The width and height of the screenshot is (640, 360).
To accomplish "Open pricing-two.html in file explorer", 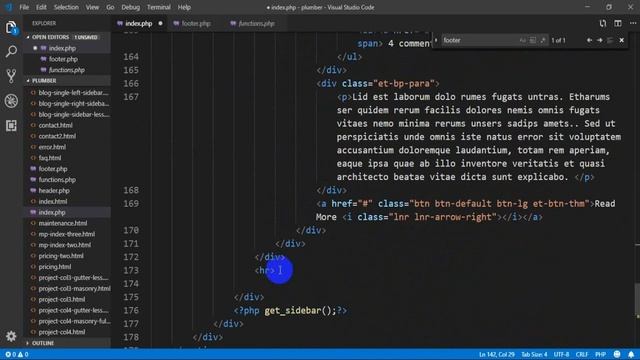I will 61,256.
